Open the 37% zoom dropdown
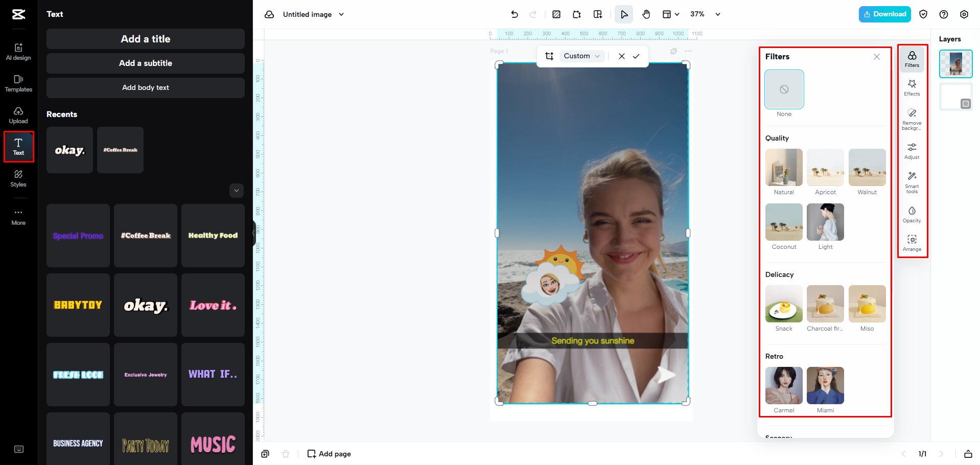Screen dimensions: 980x465 point(705,14)
